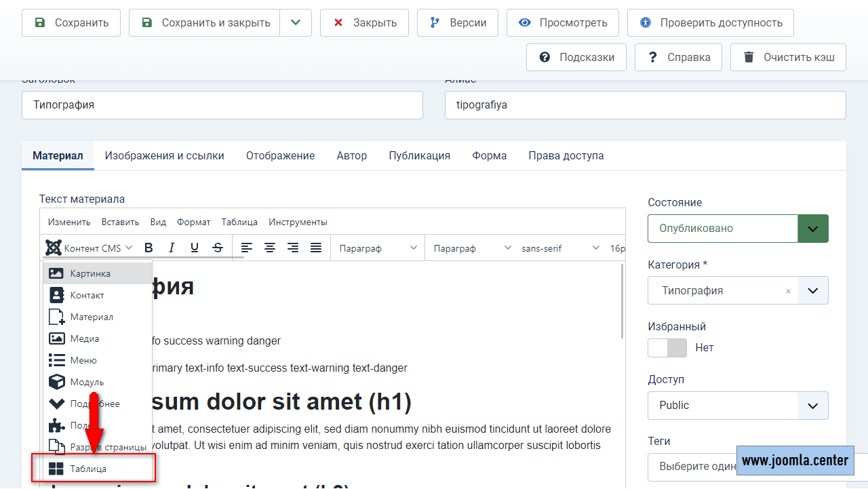Viewport: 868px width, 489px height.
Task: Justify text alignment icon
Action: point(316,248)
